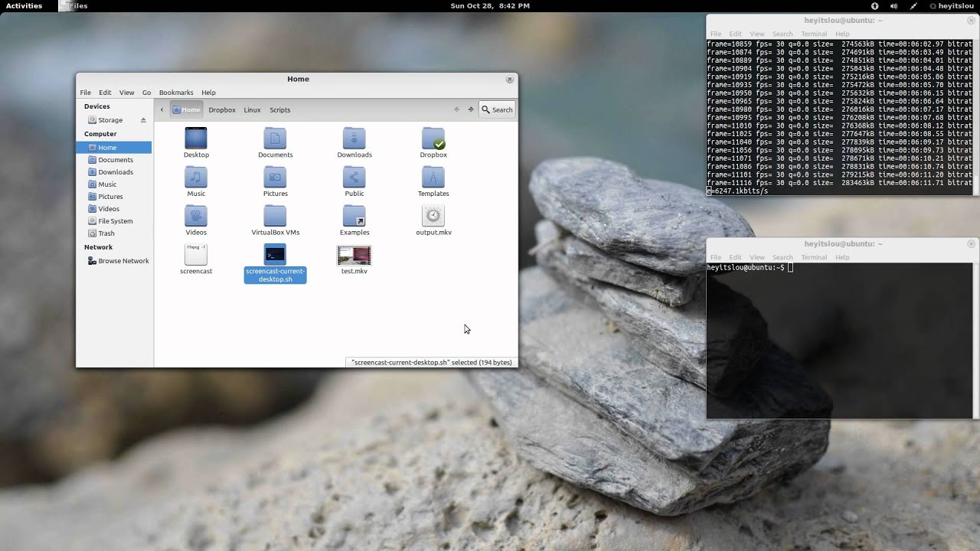
Task: Click the Home path bar button
Action: pyautogui.click(x=186, y=109)
